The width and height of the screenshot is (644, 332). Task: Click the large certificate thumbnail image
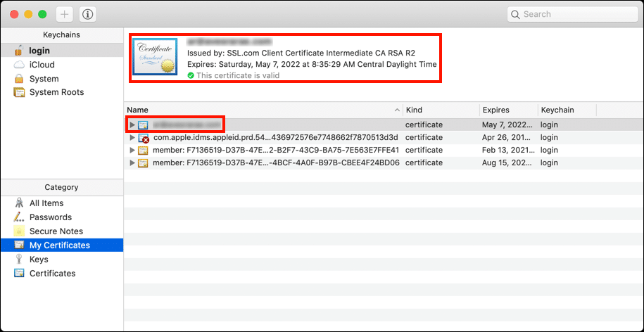point(156,58)
